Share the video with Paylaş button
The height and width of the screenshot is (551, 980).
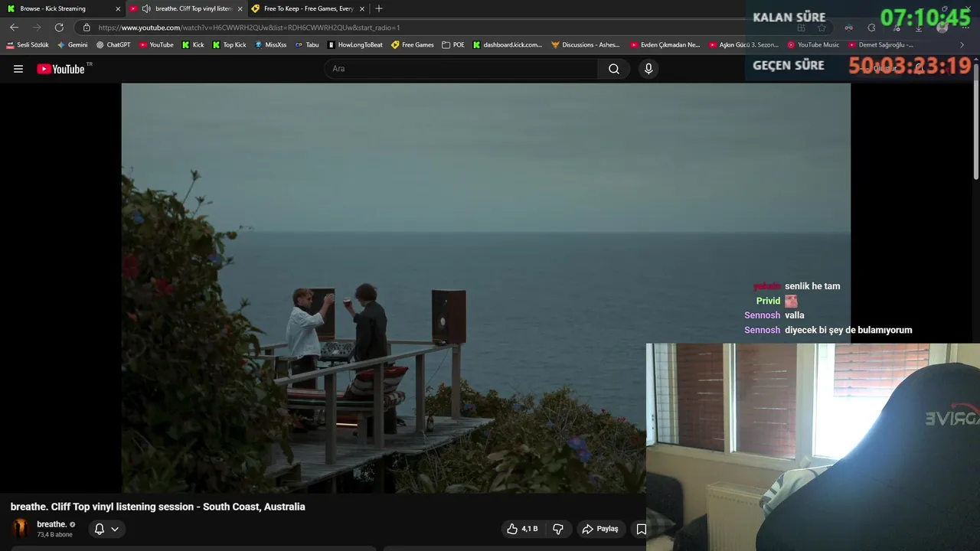(x=600, y=529)
